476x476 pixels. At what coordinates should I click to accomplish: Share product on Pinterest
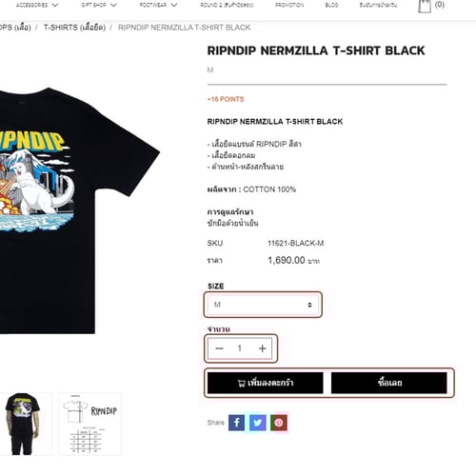click(x=279, y=423)
